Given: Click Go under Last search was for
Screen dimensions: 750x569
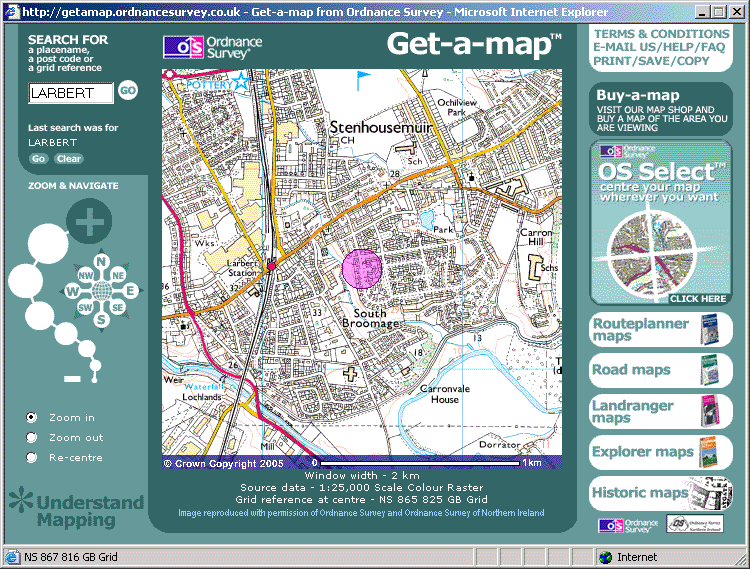Looking at the screenshot, I should (38, 159).
